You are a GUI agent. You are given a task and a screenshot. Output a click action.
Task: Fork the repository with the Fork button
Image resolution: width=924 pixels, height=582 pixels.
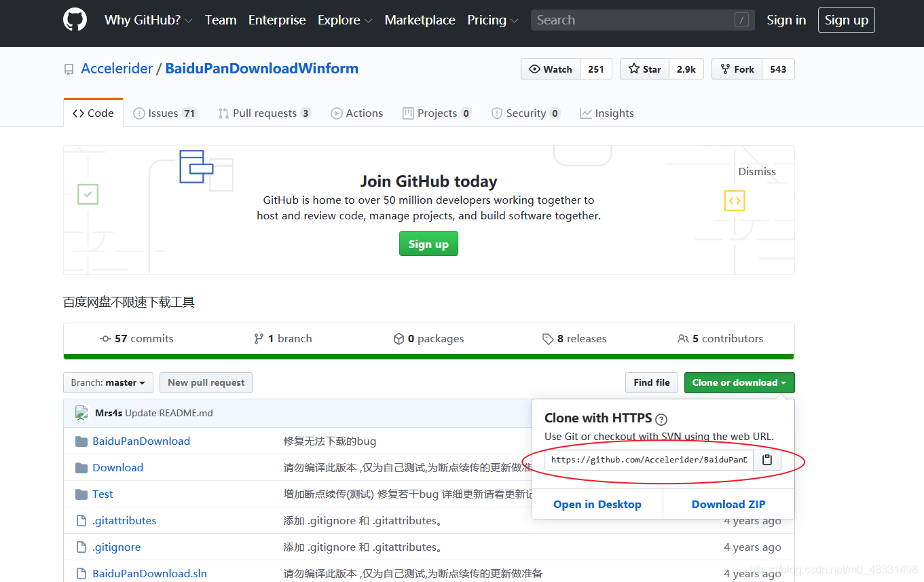click(737, 69)
